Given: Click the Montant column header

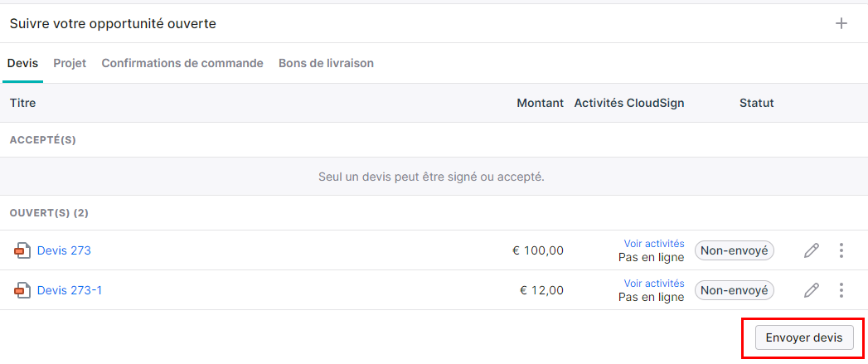Looking at the screenshot, I should point(540,103).
